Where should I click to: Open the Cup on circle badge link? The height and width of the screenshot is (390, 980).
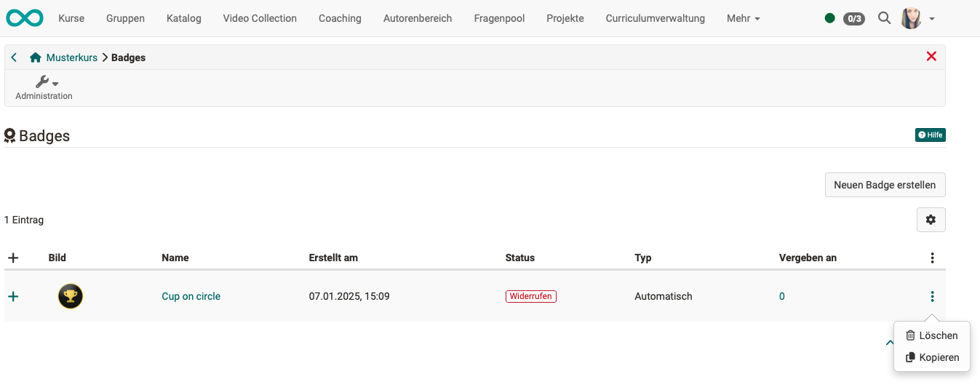coord(191,296)
